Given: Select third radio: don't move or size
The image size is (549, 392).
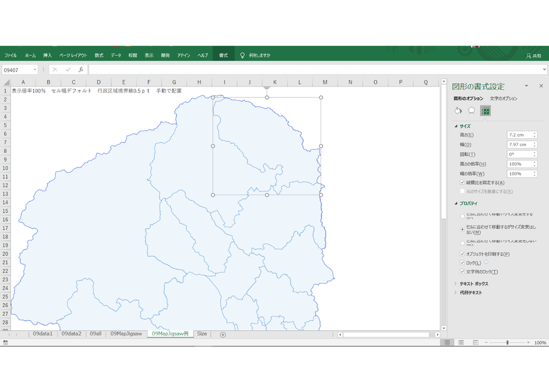Looking at the screenshot, I should (462, 243).
